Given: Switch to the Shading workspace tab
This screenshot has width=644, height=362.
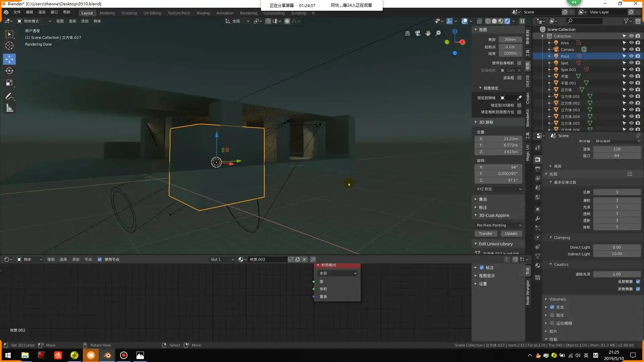Looking at the screenshot, I should (x=203, y=13).
